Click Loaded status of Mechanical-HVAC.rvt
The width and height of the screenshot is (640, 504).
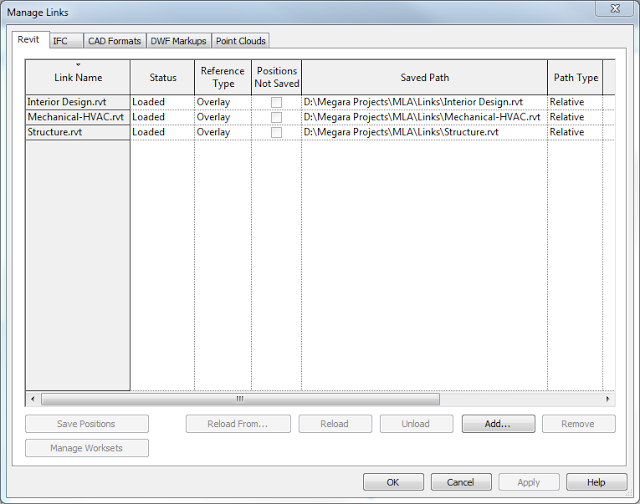coord(162,117)
